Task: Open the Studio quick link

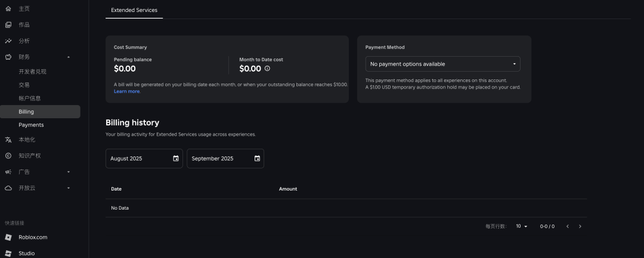Action: coord(26,253)
